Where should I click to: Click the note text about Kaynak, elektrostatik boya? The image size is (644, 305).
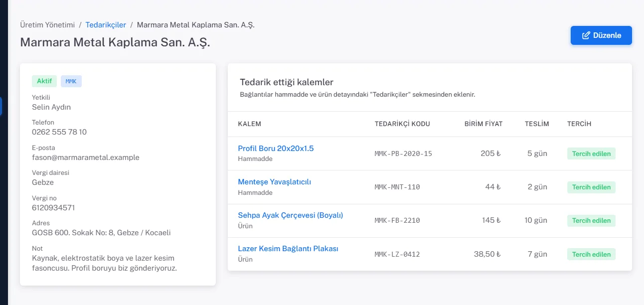[105, 263]
